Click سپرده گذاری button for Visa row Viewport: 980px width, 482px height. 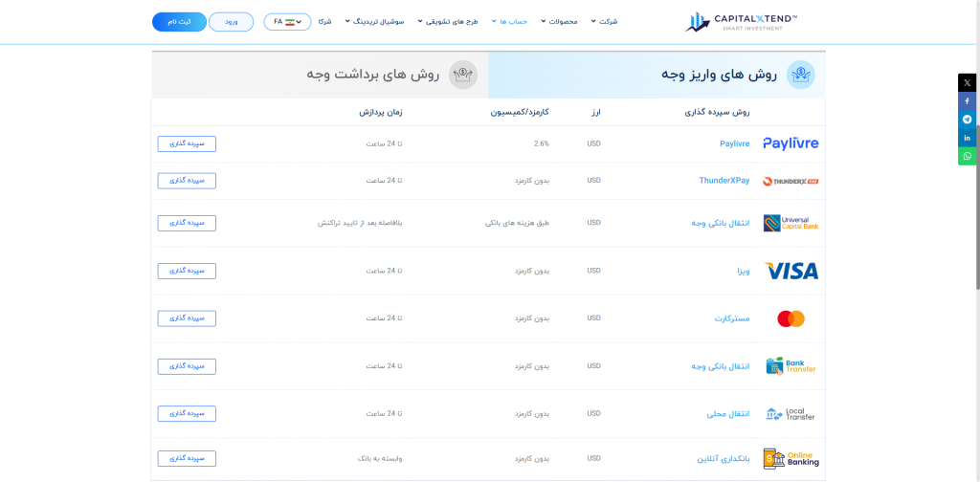tap(187, 271)
